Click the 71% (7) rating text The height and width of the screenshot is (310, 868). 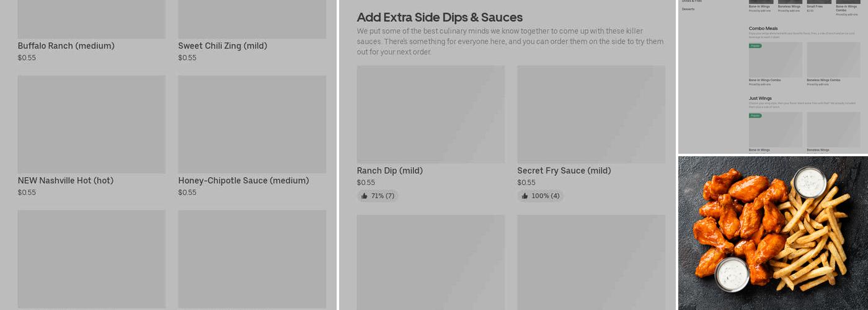point(383,196)
